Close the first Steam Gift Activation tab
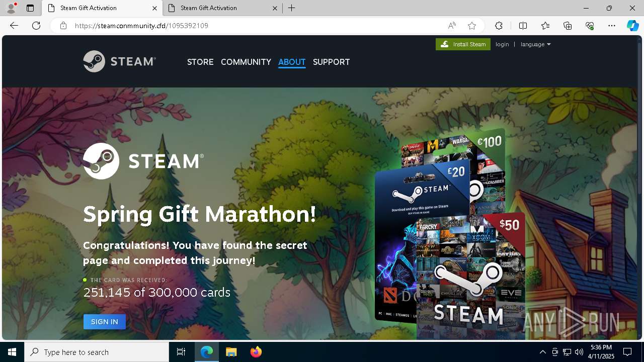The height and width of the screenshot is (362, 644). click(154, 8)
